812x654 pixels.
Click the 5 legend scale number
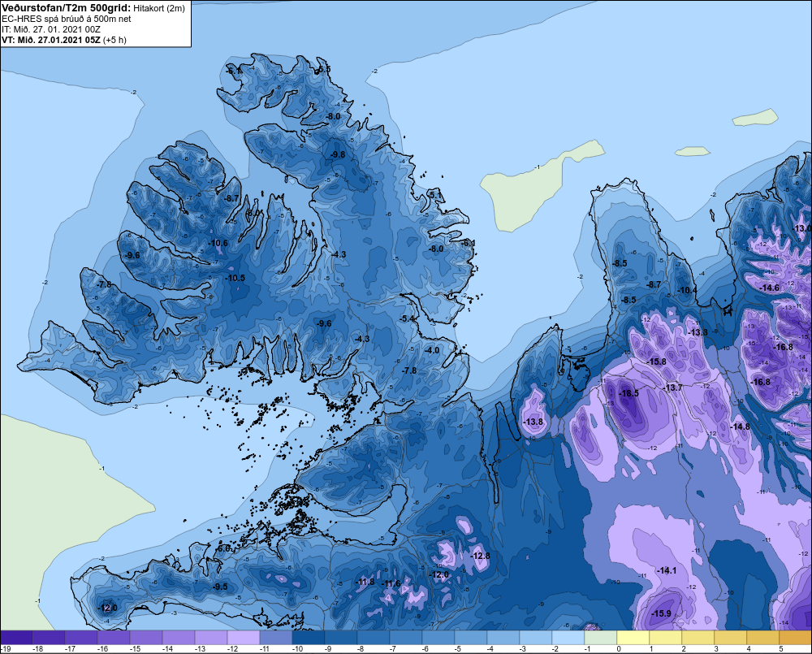click(x=781, y=649)
